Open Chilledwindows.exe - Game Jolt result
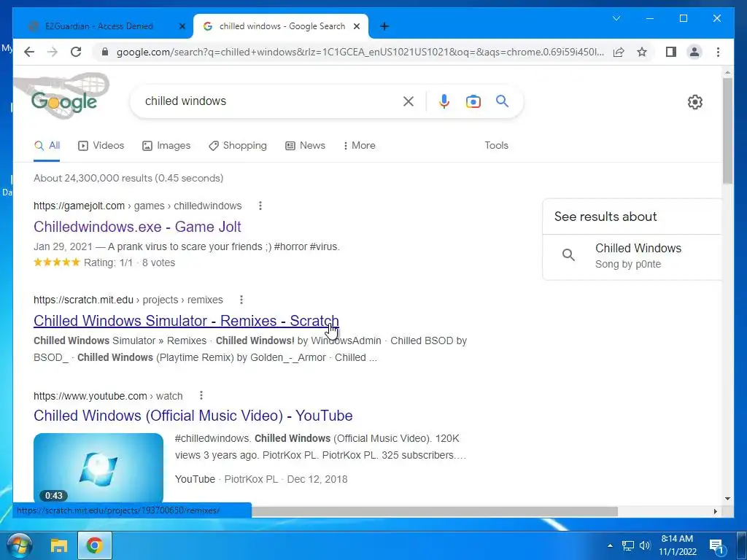747x560 pixels. (x=137, y=227)
